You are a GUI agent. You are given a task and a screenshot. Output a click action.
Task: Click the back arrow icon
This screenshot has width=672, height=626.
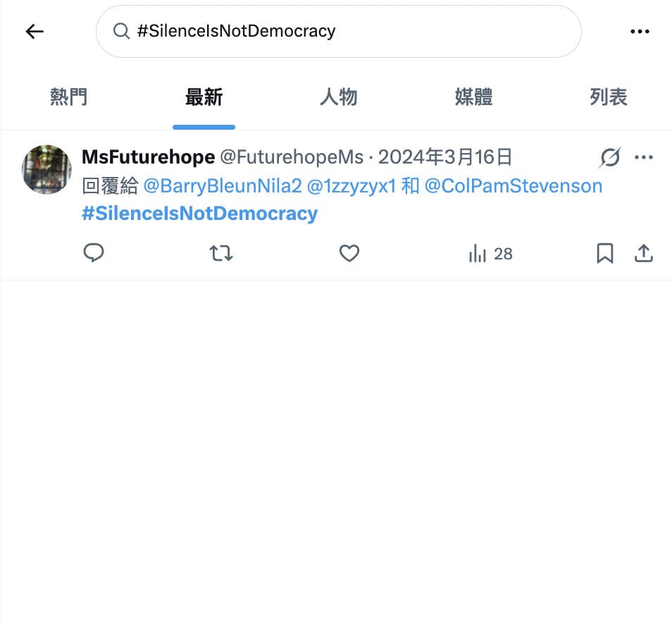[x=35, y=32]
